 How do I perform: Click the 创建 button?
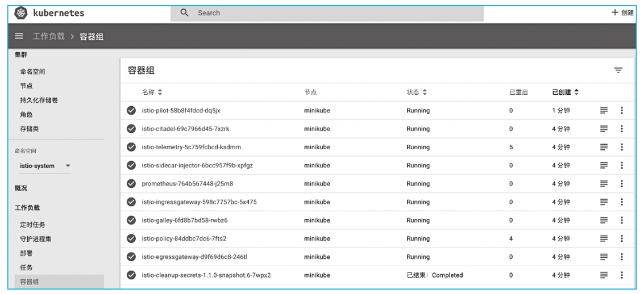click(x=622, y=12)
